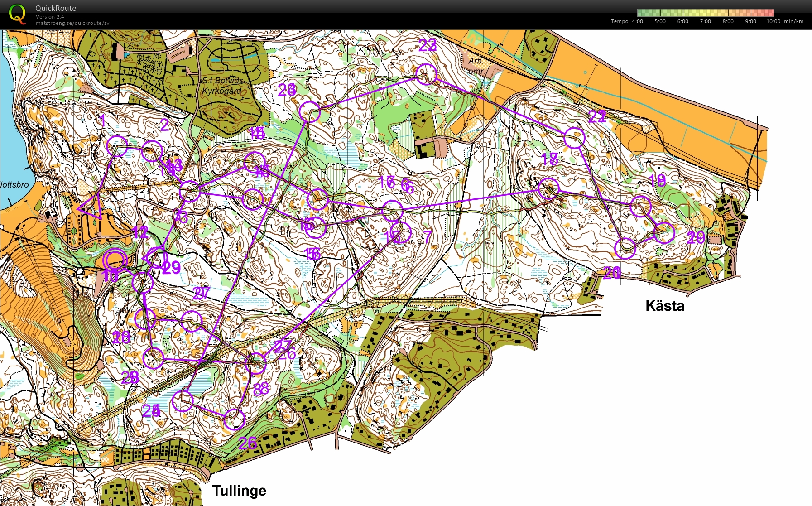Viewport: 812px width, 506px height.
Task: Click the purple control number 23
Action: (428, 45)
